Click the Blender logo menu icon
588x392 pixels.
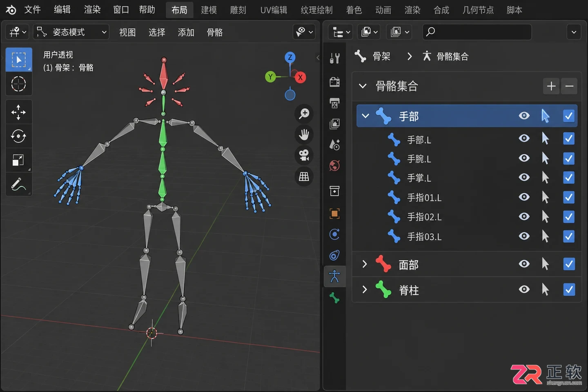[11, 10]
